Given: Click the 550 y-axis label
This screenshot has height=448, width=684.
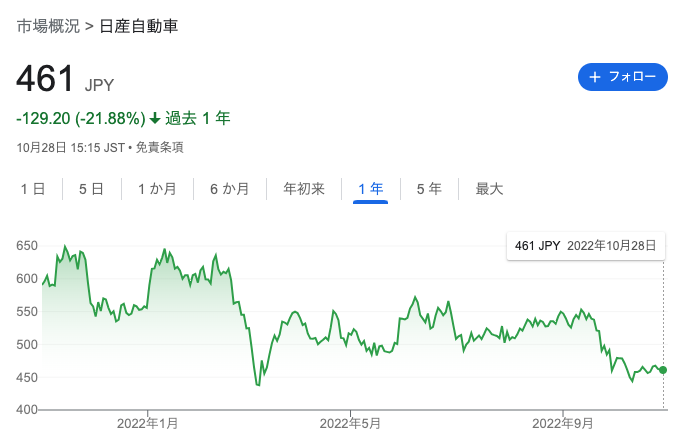Looking at the screenshot, I should [x=27, y=311].
